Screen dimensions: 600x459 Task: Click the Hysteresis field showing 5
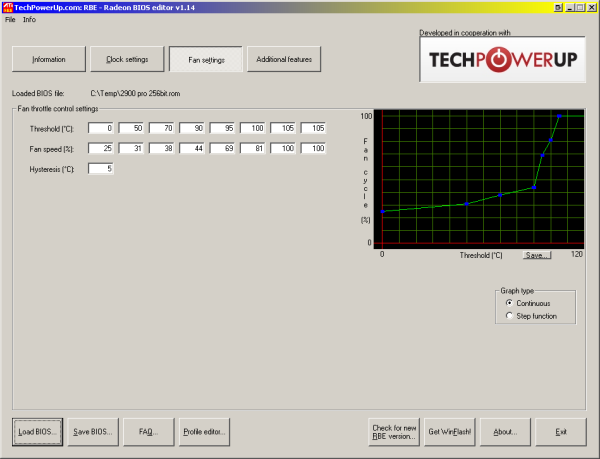point(101,168)
